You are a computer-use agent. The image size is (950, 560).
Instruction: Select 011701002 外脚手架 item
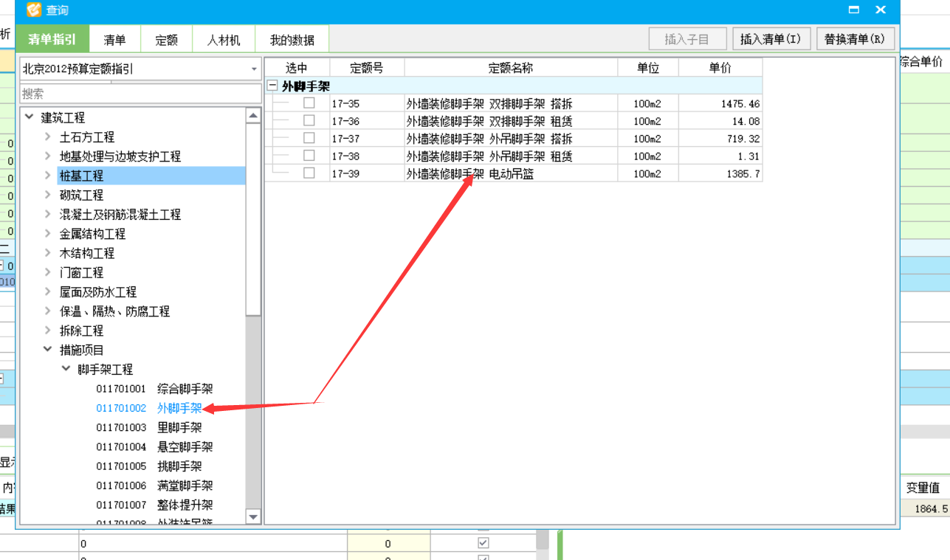click(x=149, y=408)
